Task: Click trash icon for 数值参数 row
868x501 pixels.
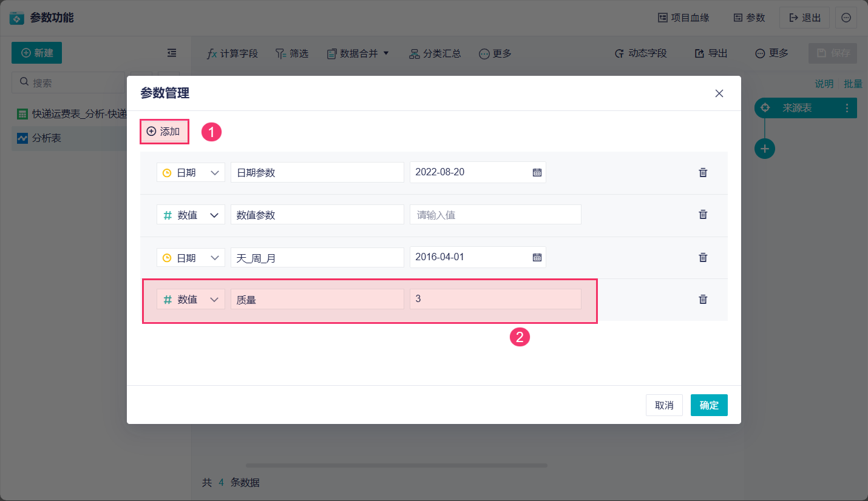Action: (703, 214)
